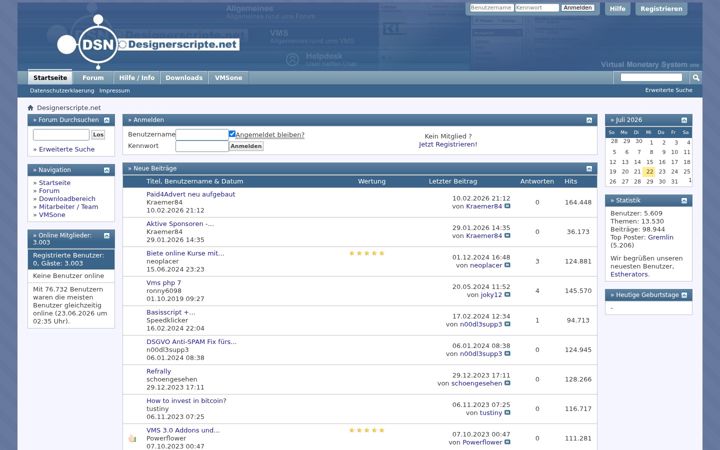This screenshot has height=450, width=720.
Task: Select highlighted day 22 in calendar
Action: pos(649,172)
